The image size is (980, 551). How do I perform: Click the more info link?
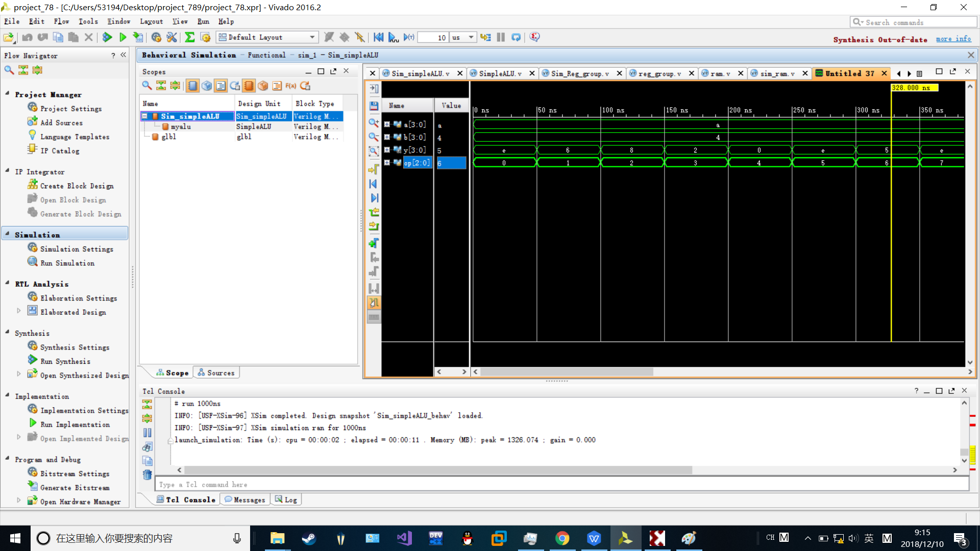[953, 39]
